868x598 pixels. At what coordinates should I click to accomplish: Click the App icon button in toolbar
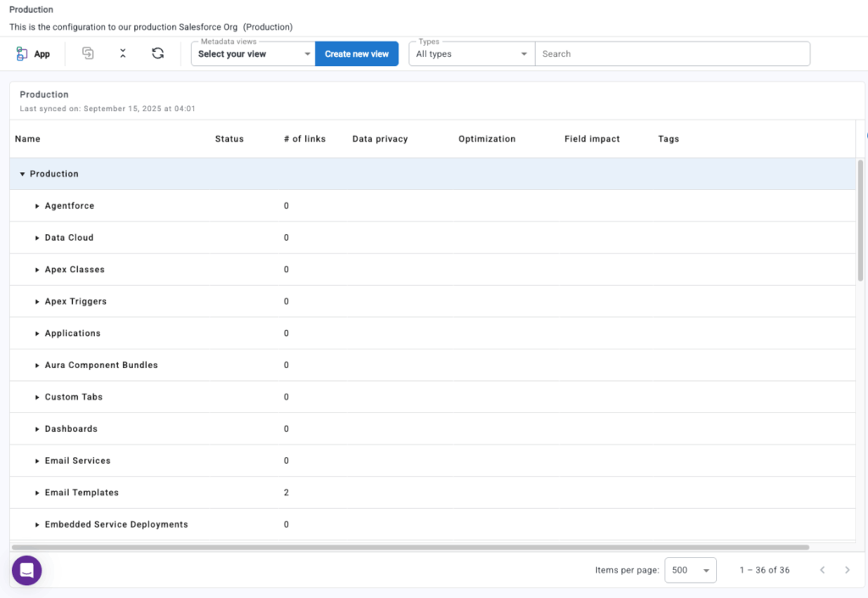(33, 53)
